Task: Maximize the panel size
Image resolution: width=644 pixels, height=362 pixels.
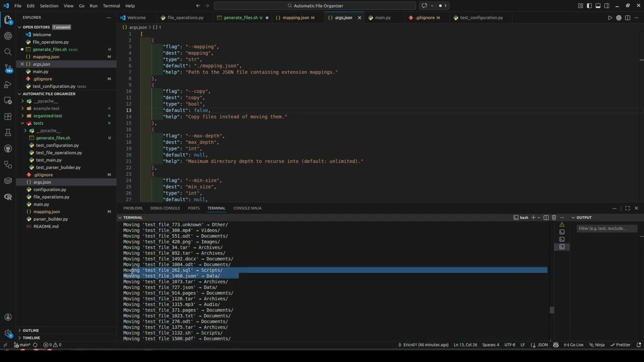Action: [627, 208]
